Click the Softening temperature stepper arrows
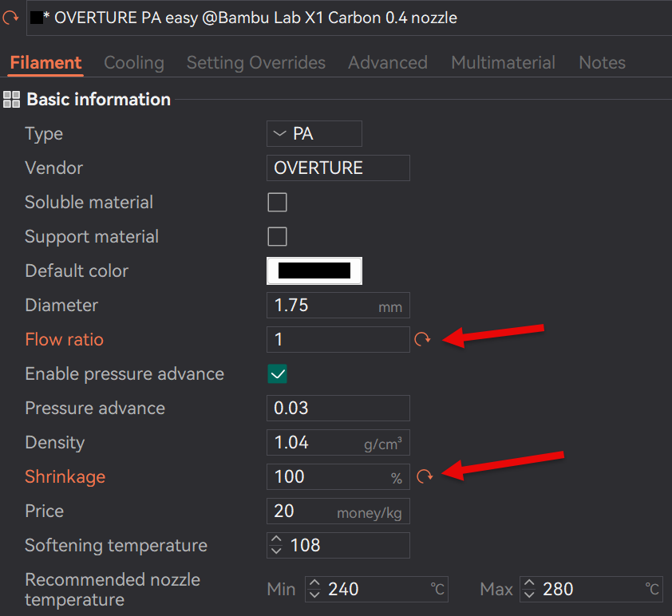The height and width of the screenshot is (616, 672). point(277,546)
